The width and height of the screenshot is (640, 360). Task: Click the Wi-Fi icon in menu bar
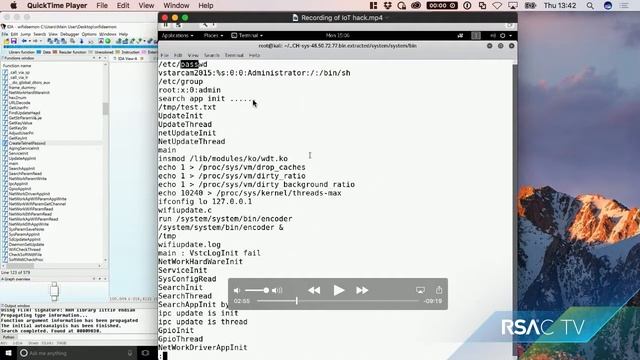497,5
